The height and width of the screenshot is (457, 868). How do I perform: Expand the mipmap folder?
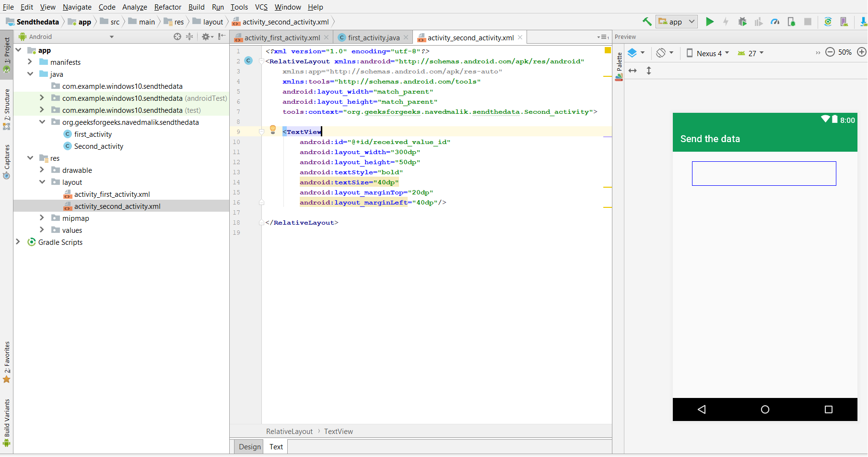pyautogui.click(x=42, y=218)
